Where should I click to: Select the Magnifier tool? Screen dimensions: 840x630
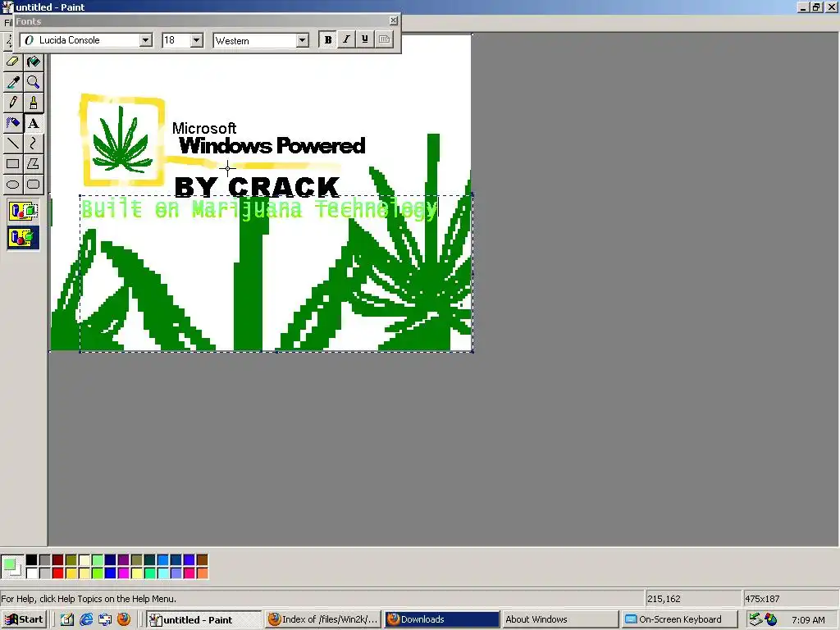pyautogui.click(x=33, y=83)
